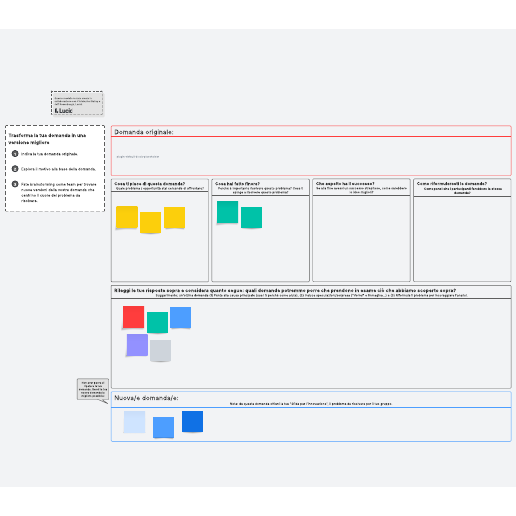Click the red sticky note

pos(133,317)
